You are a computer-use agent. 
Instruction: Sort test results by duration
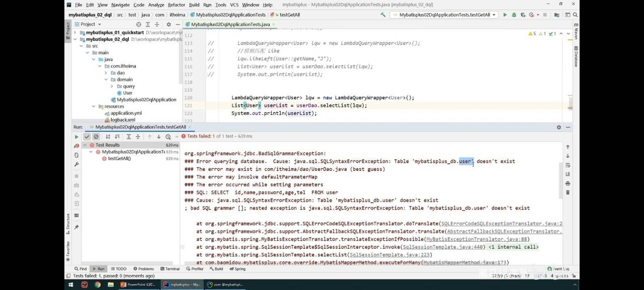117,136
